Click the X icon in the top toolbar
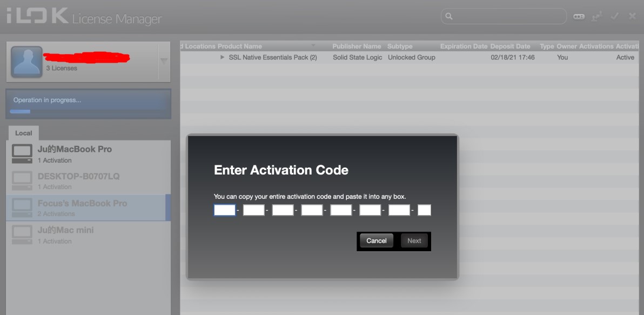Screen dimensions: 644x315 [x=633, y=16]
